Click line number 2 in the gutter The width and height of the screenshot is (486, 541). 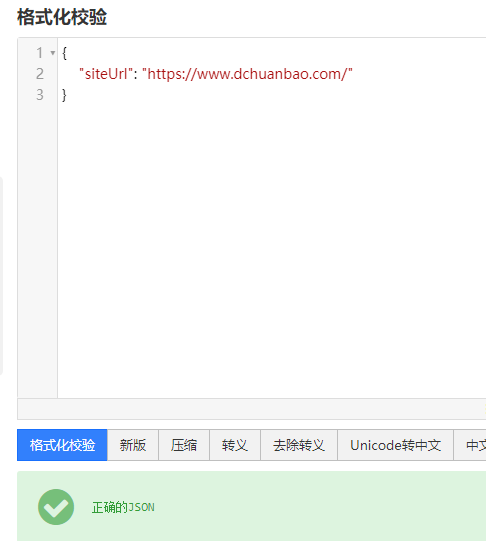click(x=40, y=74)
